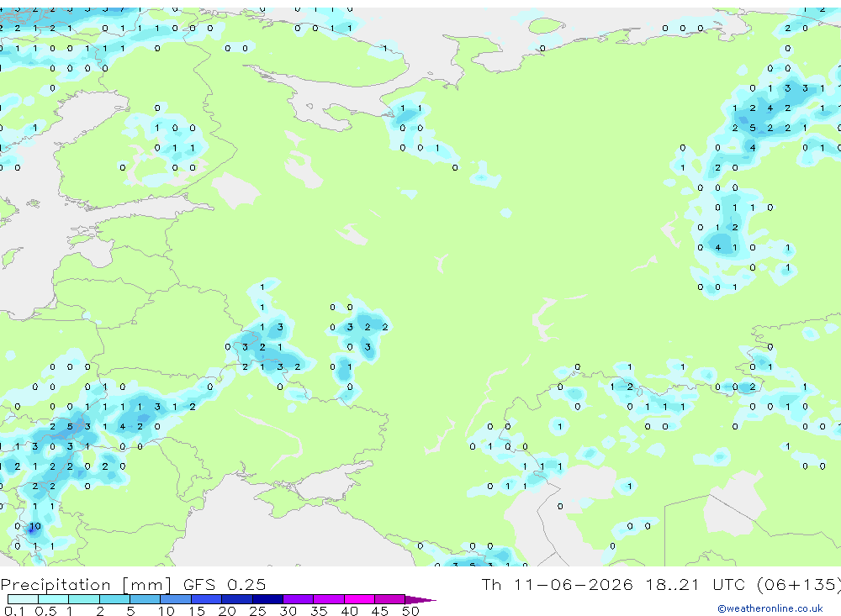Screen dimensions: 841x616
Task: Click the '10' precipitation value on the map
Action: 34,526
